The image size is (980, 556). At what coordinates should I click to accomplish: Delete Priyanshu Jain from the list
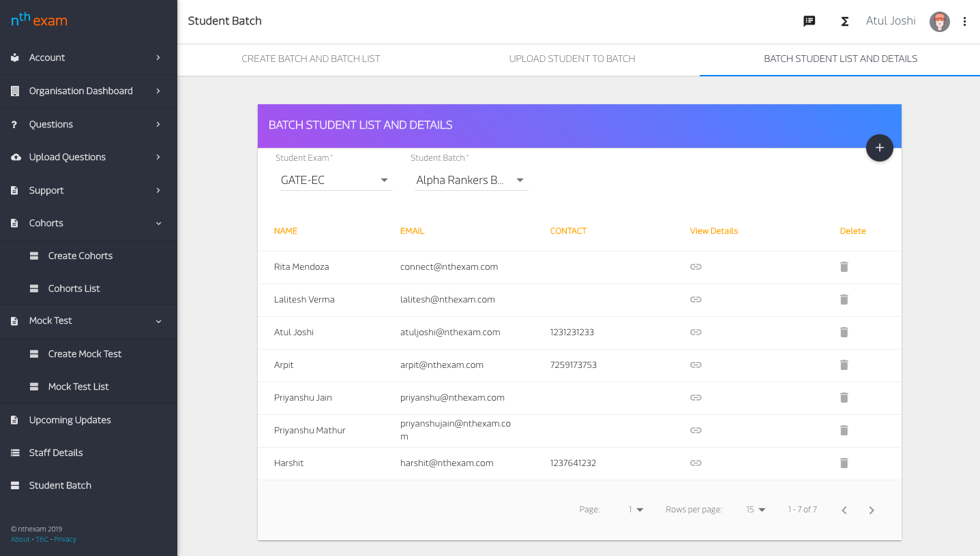tap(844, 398)
